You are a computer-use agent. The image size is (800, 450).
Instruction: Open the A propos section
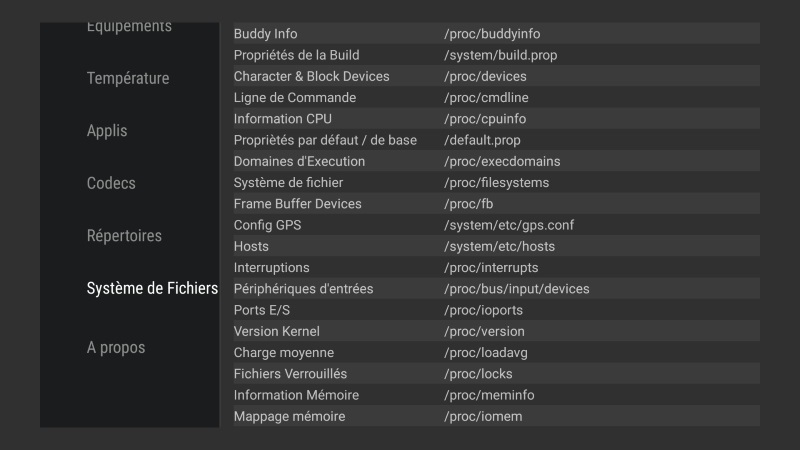coord(116,348)
